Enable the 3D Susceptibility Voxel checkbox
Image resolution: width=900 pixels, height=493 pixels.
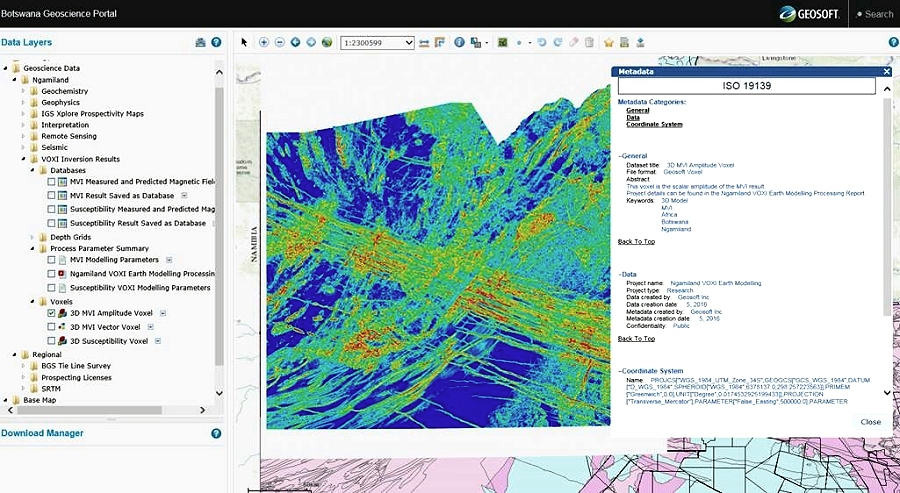[x=52, y=341]
